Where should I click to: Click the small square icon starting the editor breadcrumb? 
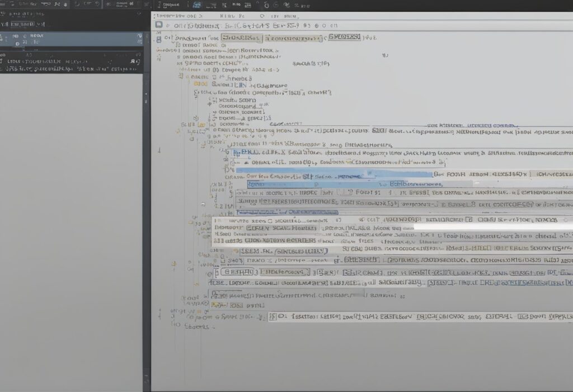(159, 25)
